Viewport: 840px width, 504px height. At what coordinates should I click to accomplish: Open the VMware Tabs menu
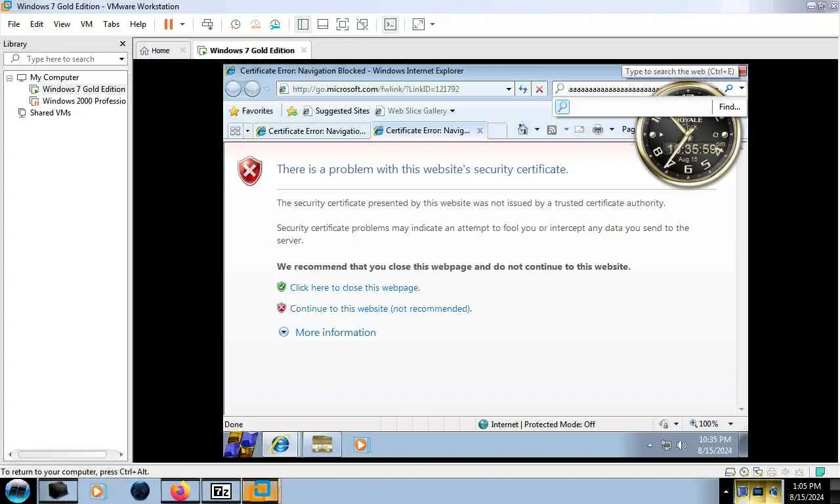click(112, 24)
